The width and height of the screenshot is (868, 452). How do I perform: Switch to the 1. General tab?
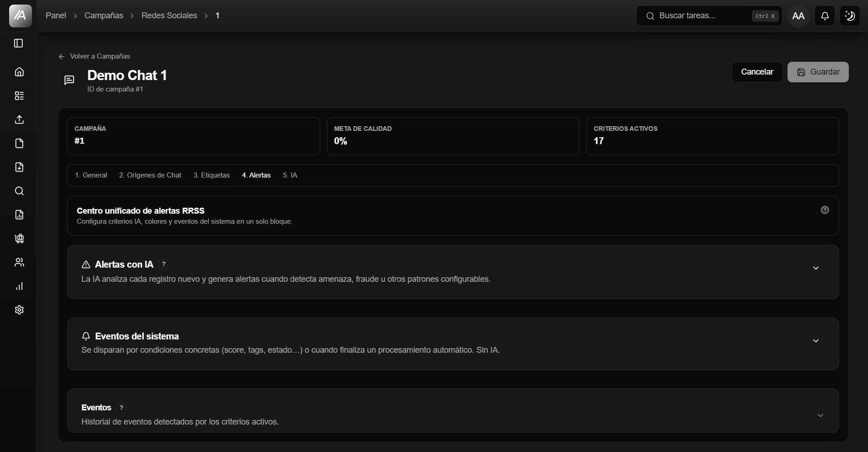pos(91,175)
